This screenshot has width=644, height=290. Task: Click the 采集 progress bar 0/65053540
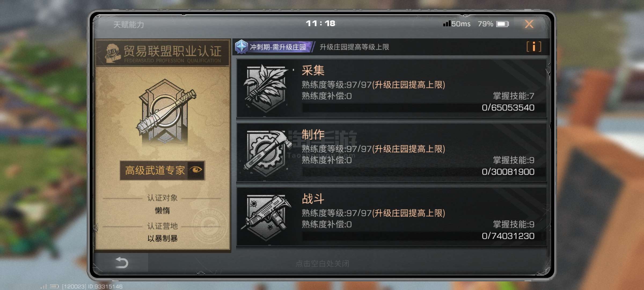click(424, 108)
